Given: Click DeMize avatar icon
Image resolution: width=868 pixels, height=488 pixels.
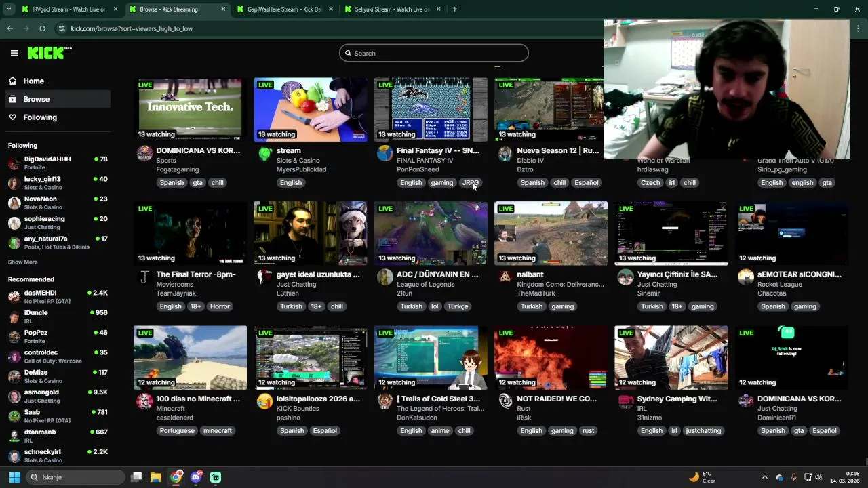Looking at the screenshot, I should click(x=14, y=376).
